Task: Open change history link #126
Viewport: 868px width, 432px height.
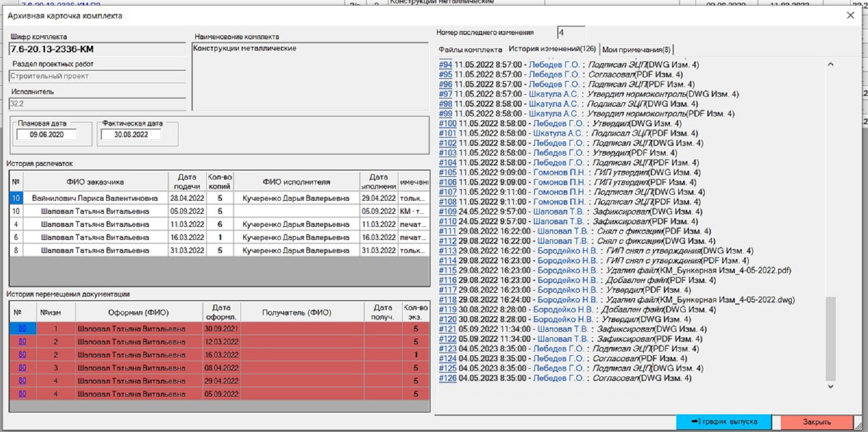Action: coord(447,378)
